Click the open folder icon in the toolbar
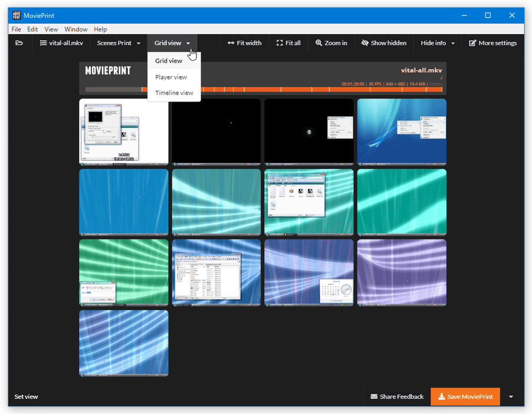The height and width of the screenshot is (414, 532). pos(19,43)
